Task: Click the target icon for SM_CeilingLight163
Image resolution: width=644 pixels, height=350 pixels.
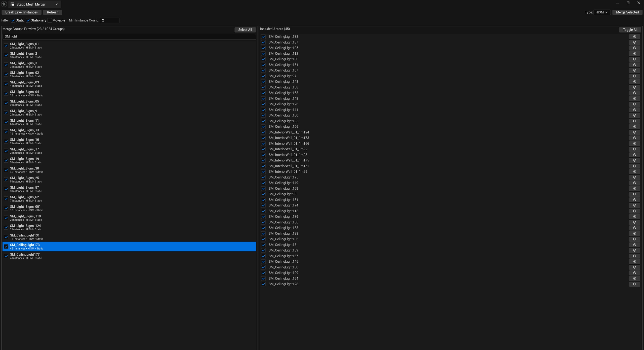Action: coord(634,93)
